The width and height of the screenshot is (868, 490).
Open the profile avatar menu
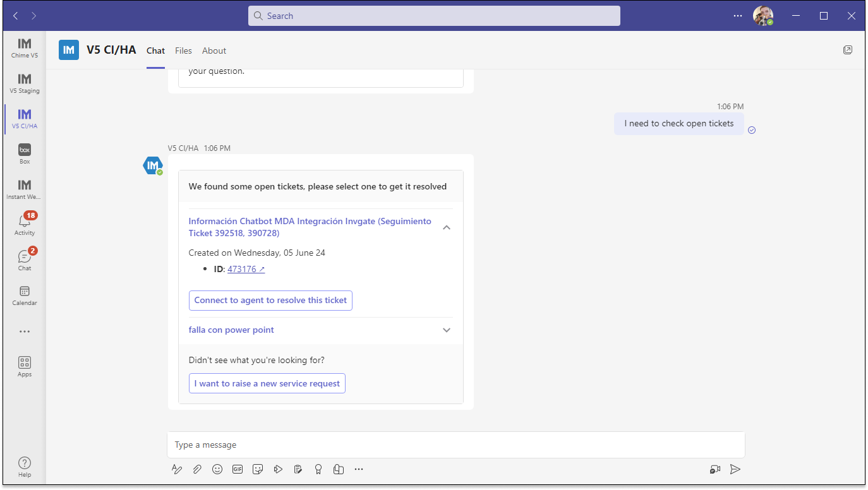[763, 16]
